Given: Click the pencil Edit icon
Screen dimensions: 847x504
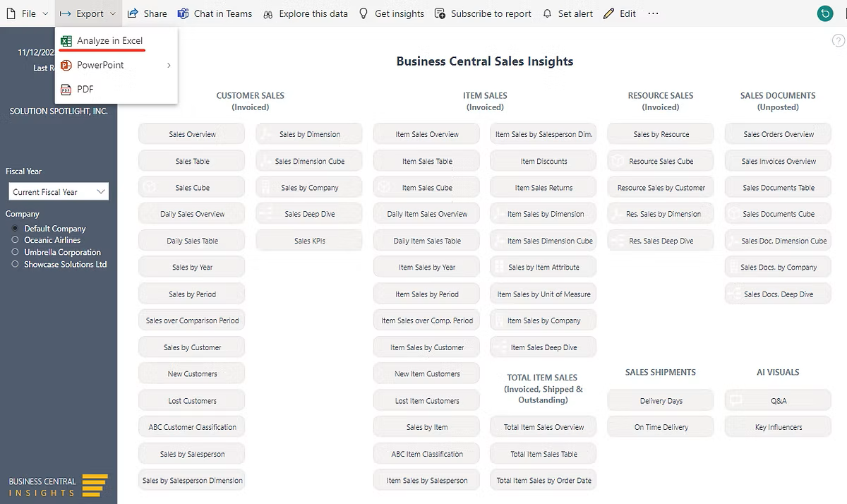Looking at the screenshot, I should click(609, 13).
